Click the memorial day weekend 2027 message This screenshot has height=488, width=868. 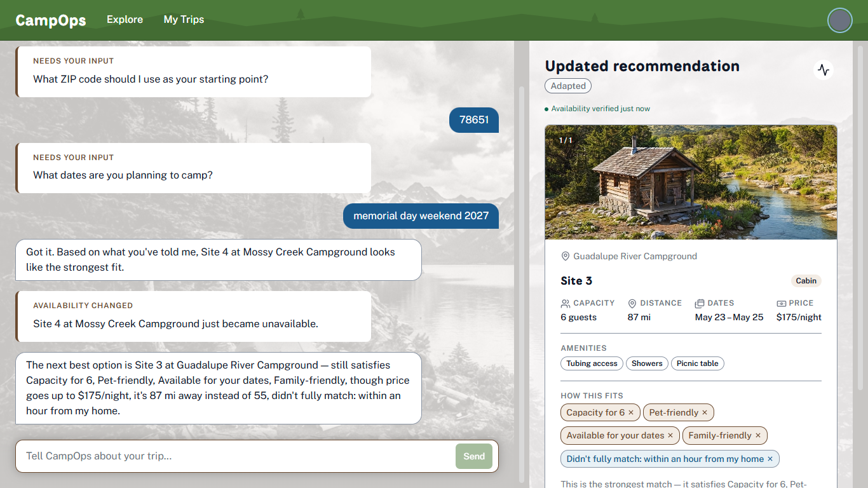pyautogui.click(x=421, y=216)
